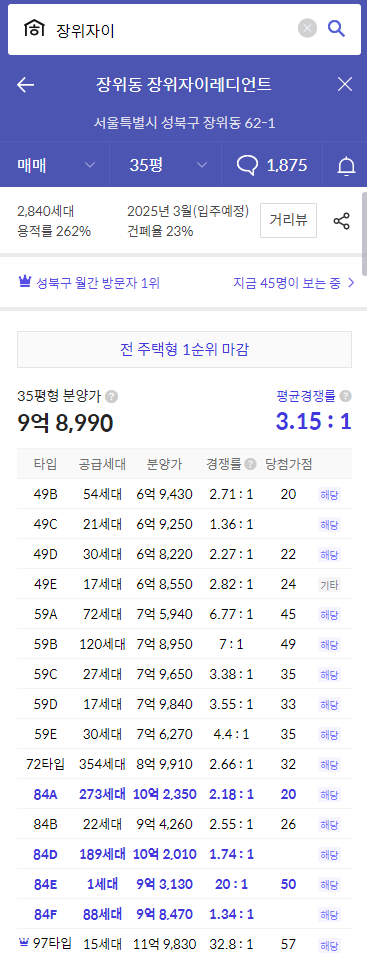Clear the search text with the X icon
Screen dimensions: 367x956
(307, 29)
